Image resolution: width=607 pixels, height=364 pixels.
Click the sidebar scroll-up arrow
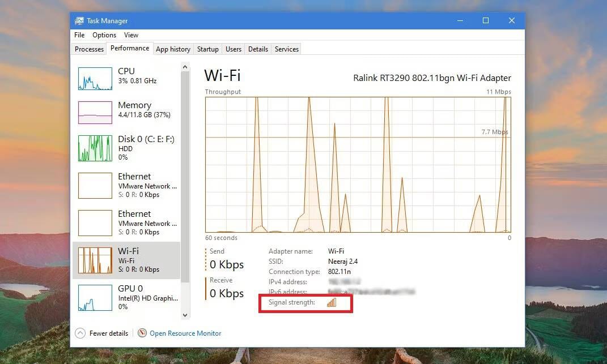pyautogui.click(x=185, y=66)
